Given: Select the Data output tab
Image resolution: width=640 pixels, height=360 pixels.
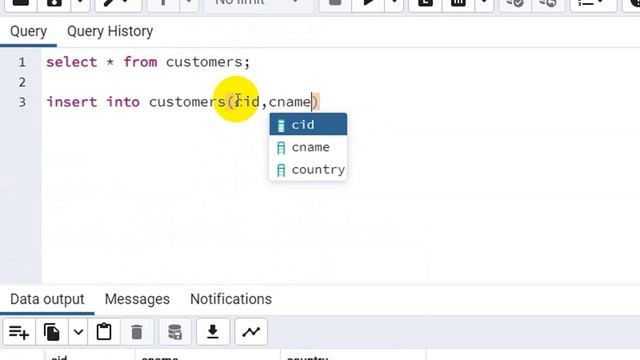Looking at the screenshot, I should (x=47, y=299).
